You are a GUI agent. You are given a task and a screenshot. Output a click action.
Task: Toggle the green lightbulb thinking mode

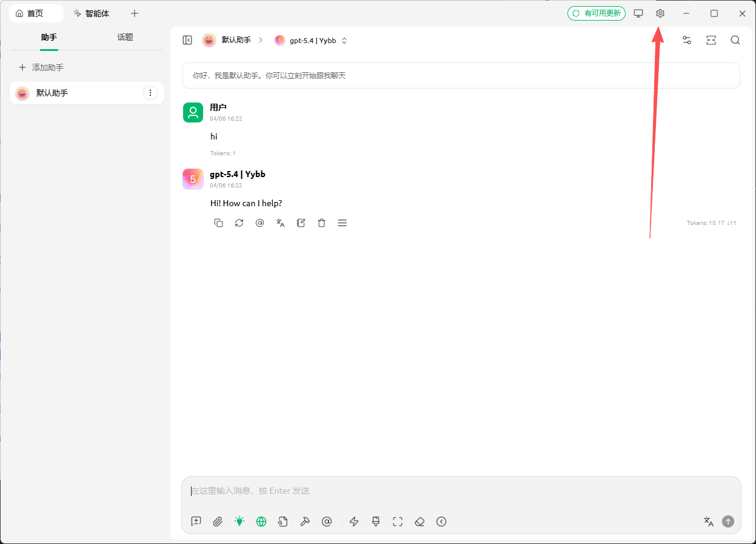239,522
